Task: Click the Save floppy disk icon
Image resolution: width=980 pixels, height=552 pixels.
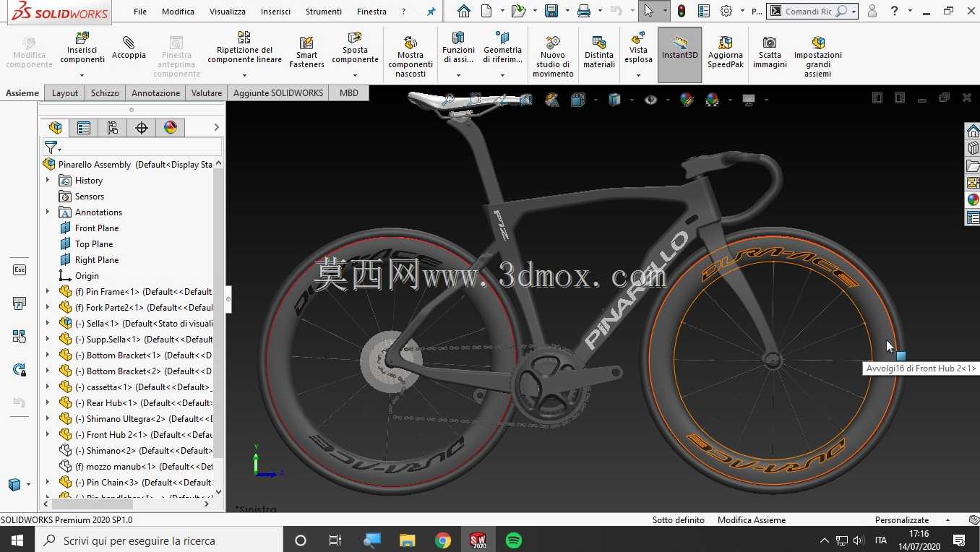Action: (551, 11)
